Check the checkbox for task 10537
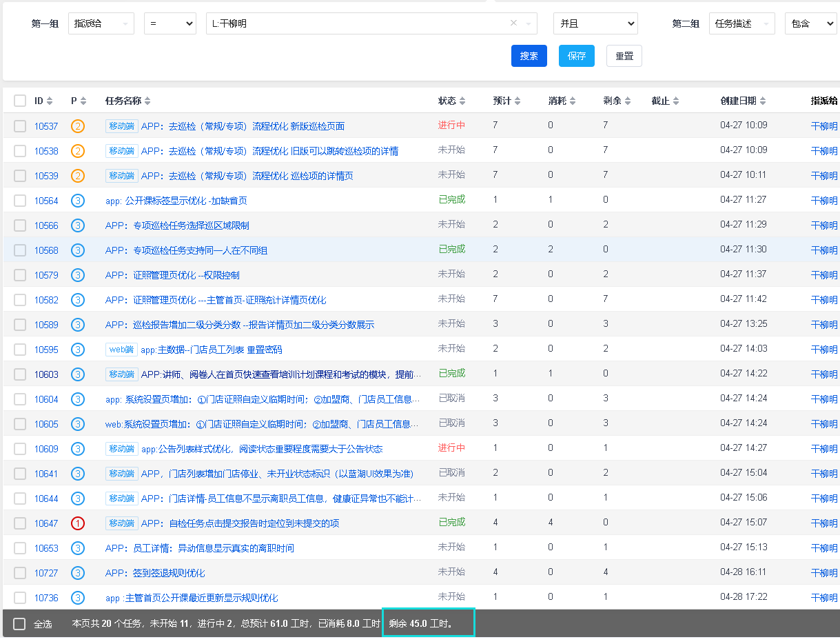The width and height of the screenshot is (840, 644). coord(20,126)
